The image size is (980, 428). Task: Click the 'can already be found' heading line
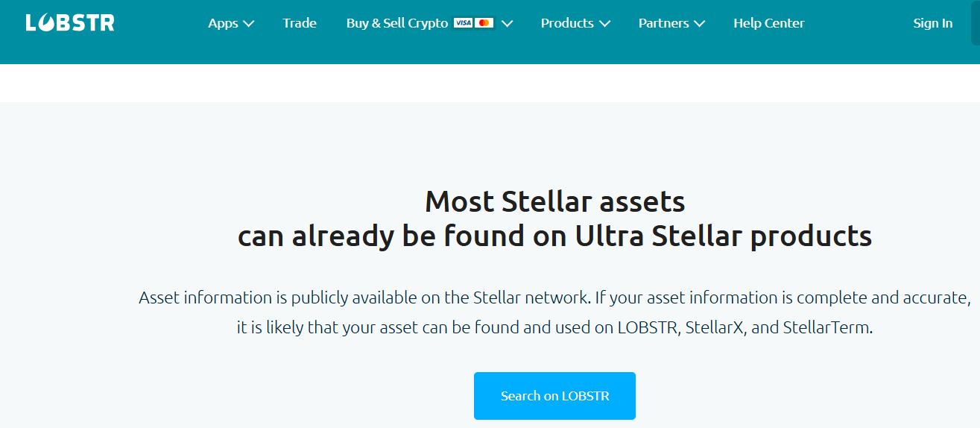(554, 236)
